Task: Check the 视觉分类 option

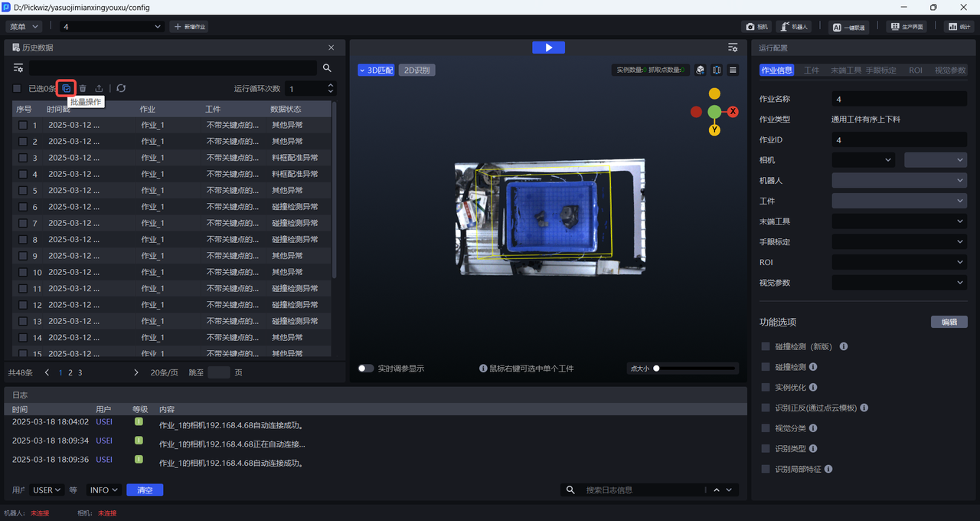Action: pos(766,428)
